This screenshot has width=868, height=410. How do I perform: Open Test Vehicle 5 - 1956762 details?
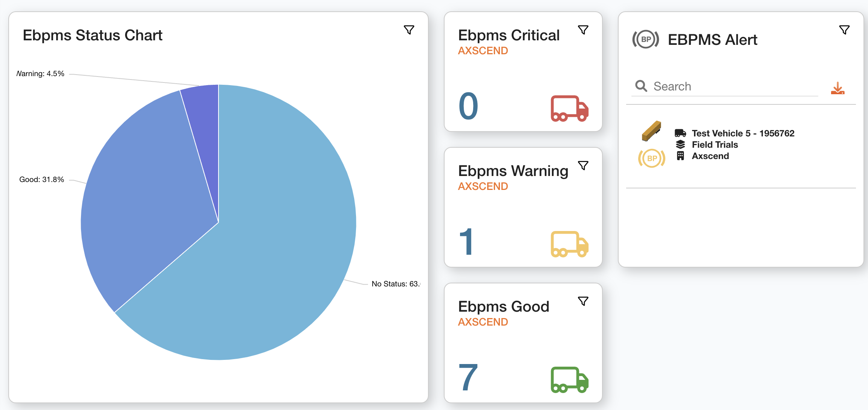743,133
